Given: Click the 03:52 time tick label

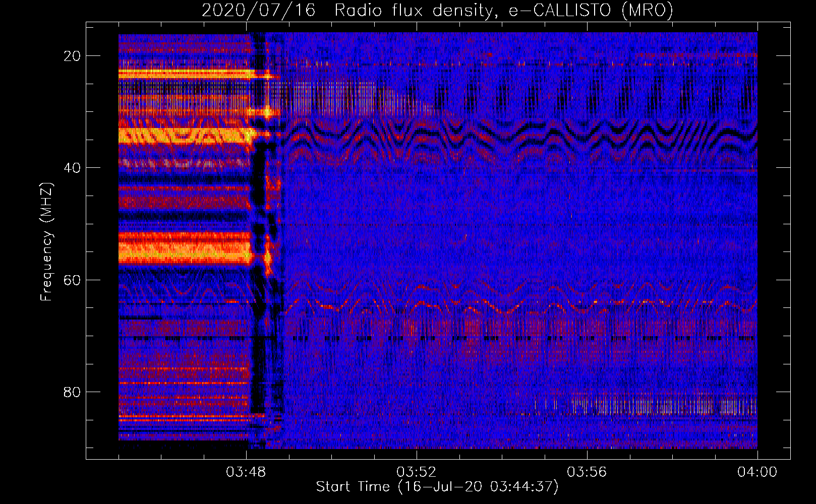Looking at the screenshot, I should click(x=417, y=472).
